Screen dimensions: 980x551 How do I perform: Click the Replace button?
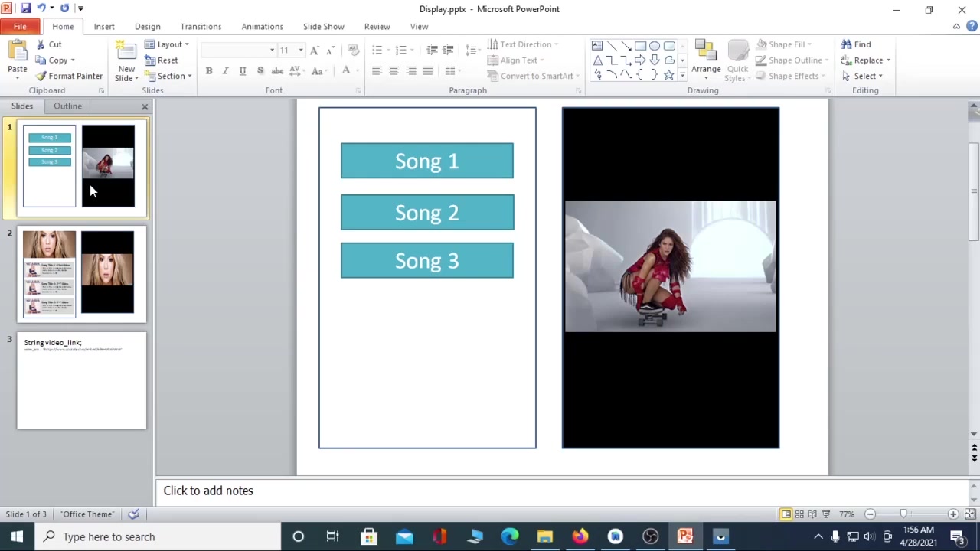(866, 60)
